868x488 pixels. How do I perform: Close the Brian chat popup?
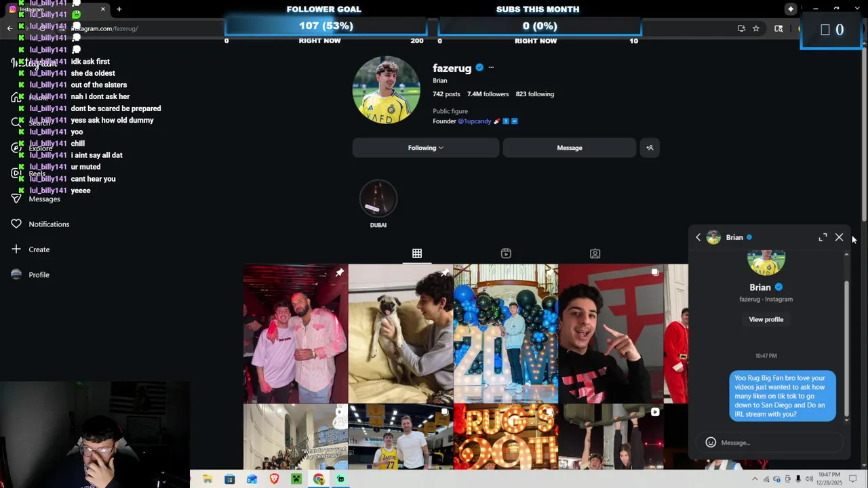(839, 237)
